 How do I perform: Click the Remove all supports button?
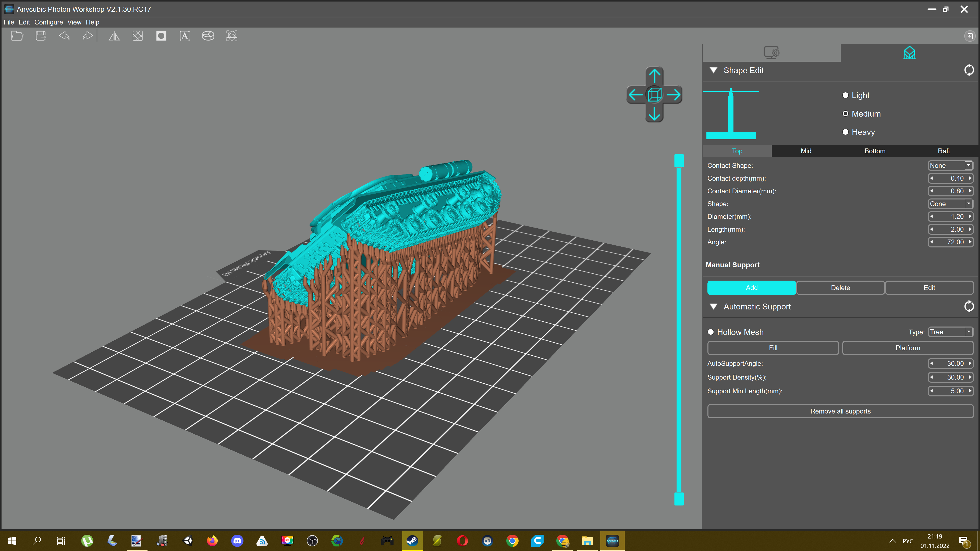(x=840, y=411)
